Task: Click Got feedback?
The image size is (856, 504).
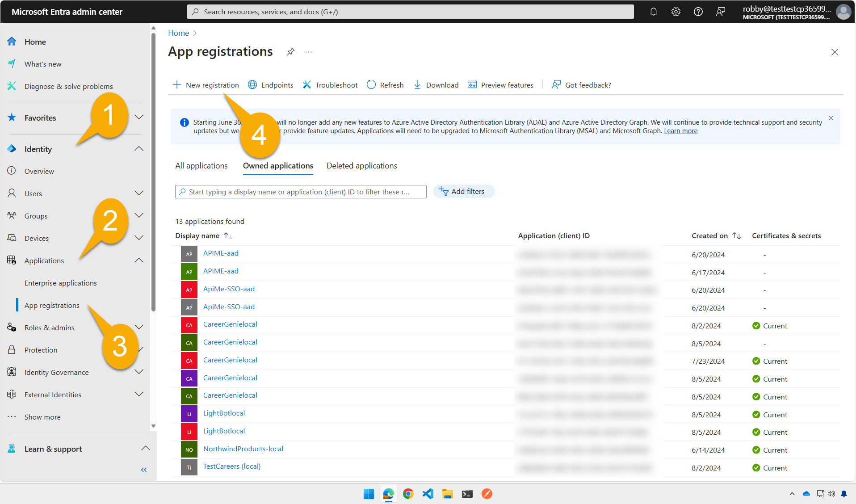Action: (x=581, y=85)
